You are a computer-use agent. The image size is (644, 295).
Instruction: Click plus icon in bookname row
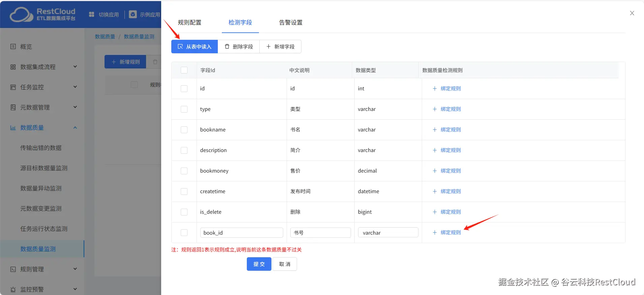[x=435, y=129]
